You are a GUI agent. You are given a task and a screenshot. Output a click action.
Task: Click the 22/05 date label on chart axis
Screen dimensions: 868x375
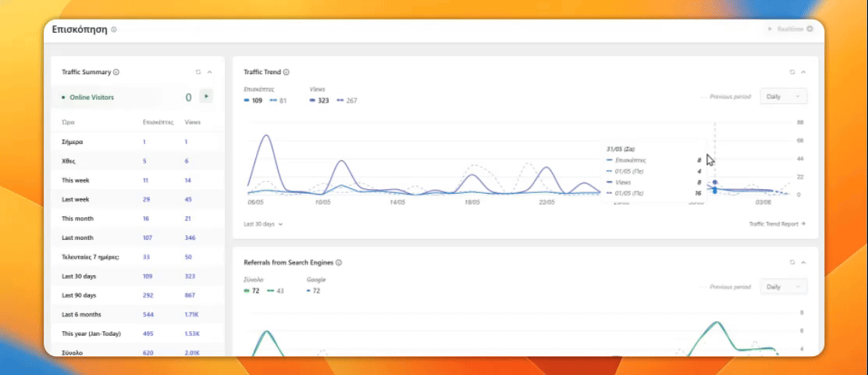pos(546,202)
